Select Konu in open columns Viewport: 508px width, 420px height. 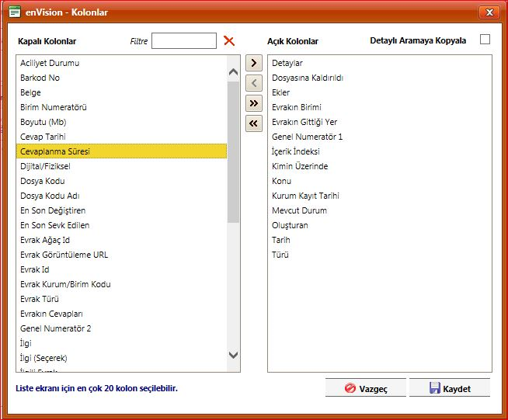380,181
